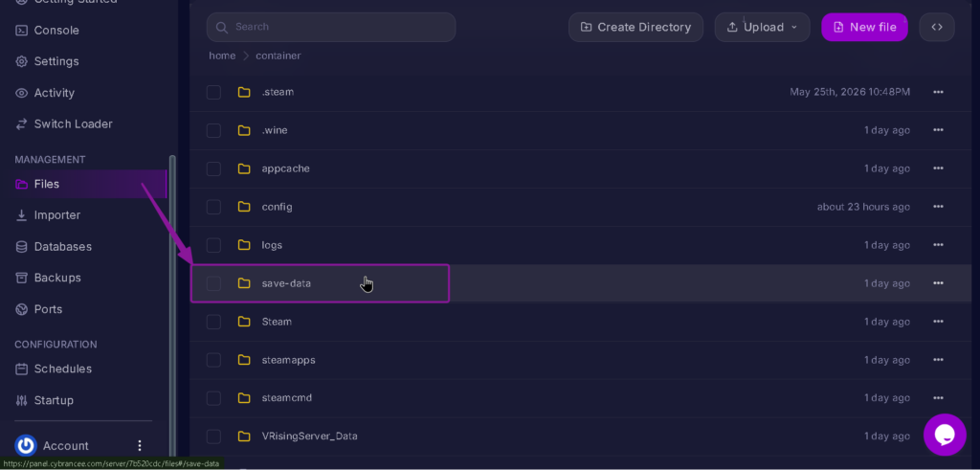Click the New file button
The image size is (980, 470).
click(864, 27)
